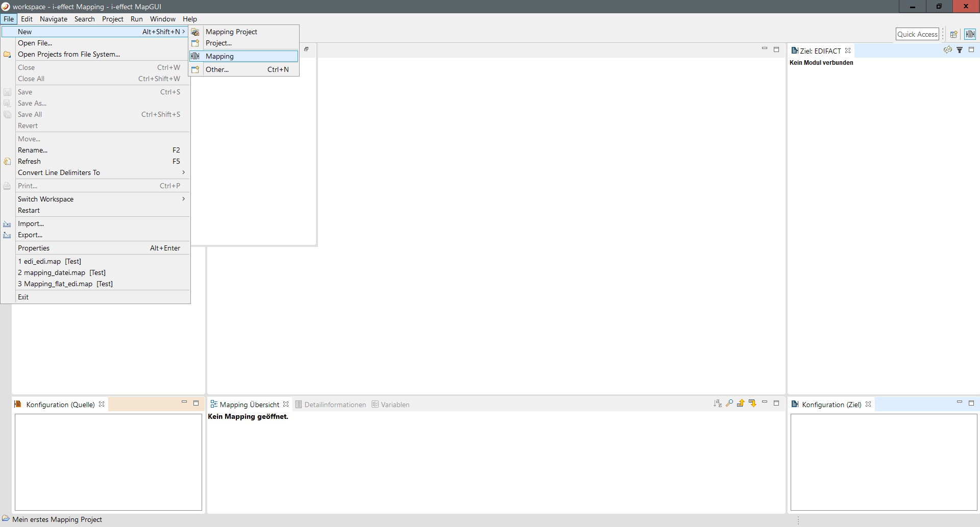
Task: Click the up arrow icon in Mapping Übersicht
Action: (x=741, y=404)
